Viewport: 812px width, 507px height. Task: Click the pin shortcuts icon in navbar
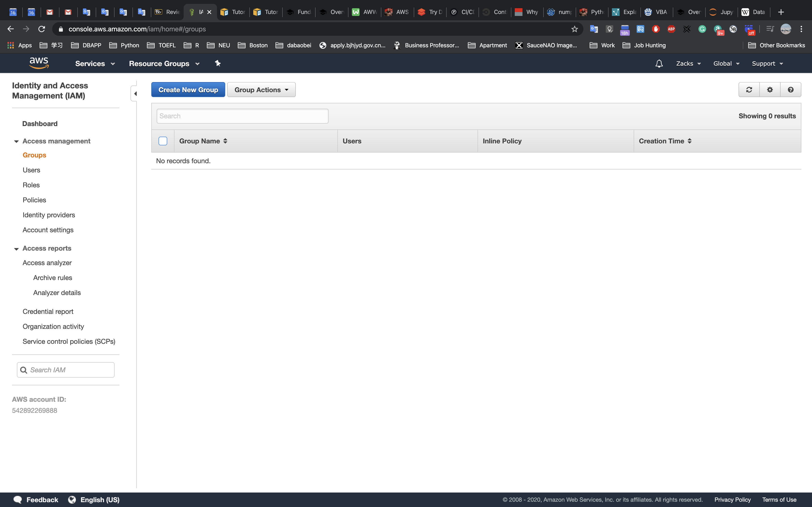click(x=218, y=63)
